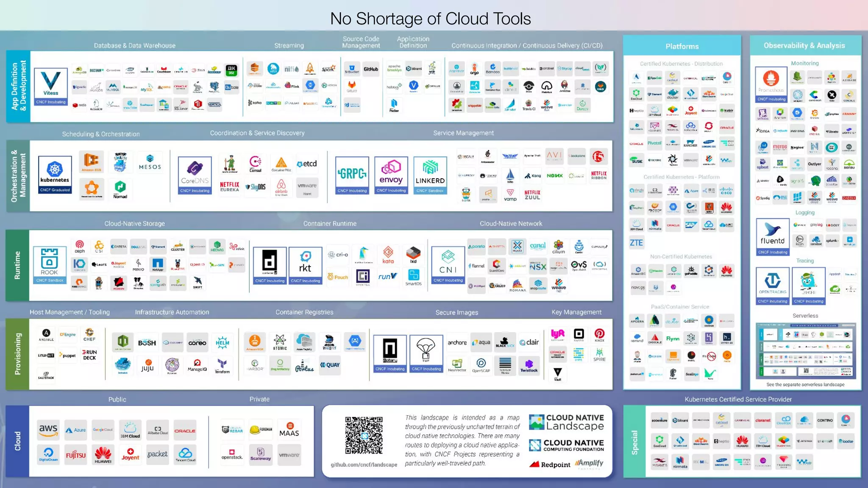Click the rkt logo tile

pyautogui.click(x=306, y=266)
